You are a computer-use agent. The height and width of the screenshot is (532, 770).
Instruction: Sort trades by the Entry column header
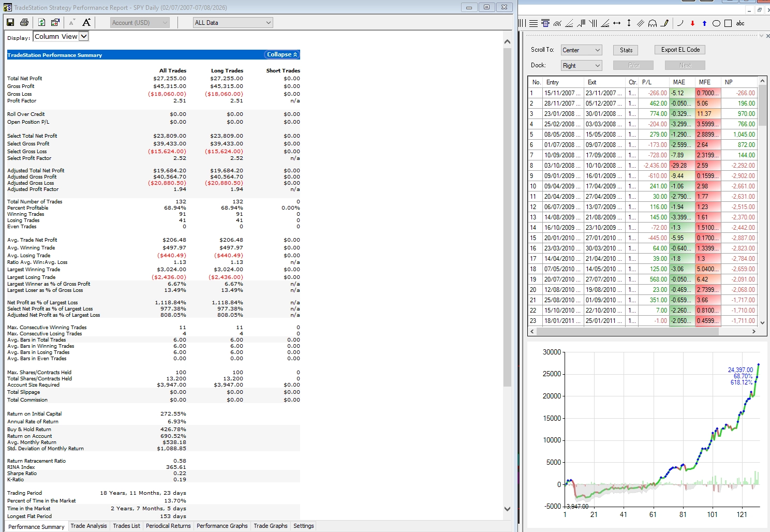coord(563,82)
